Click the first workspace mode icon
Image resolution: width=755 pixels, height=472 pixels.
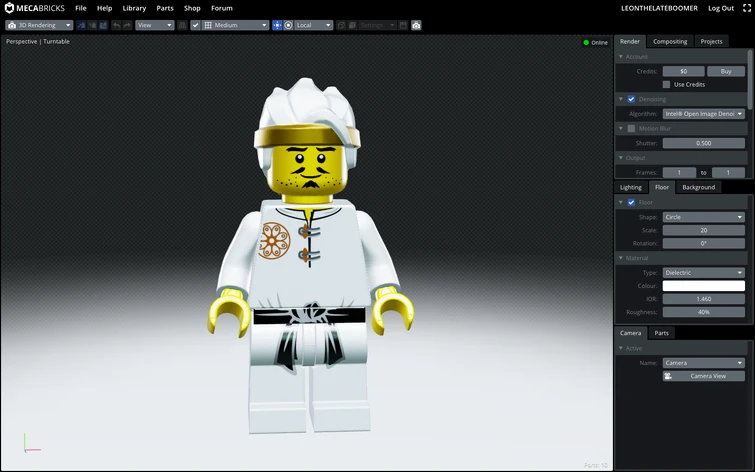point(81,25)
